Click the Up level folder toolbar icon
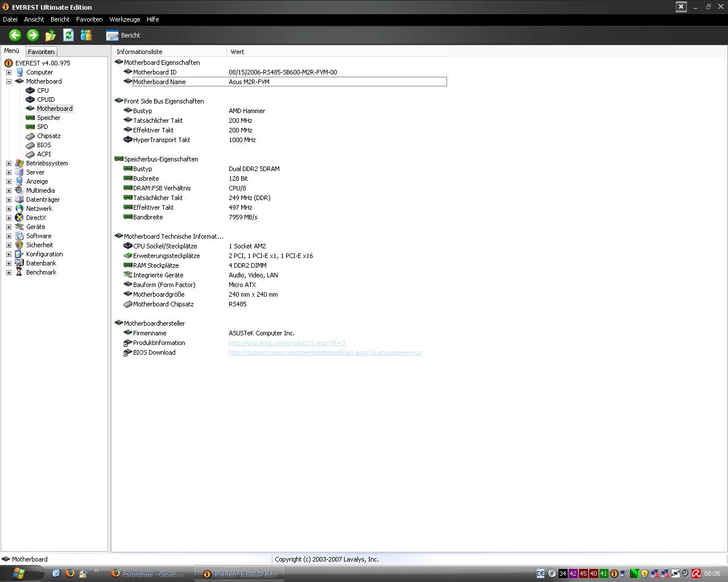 pos(51,35)
